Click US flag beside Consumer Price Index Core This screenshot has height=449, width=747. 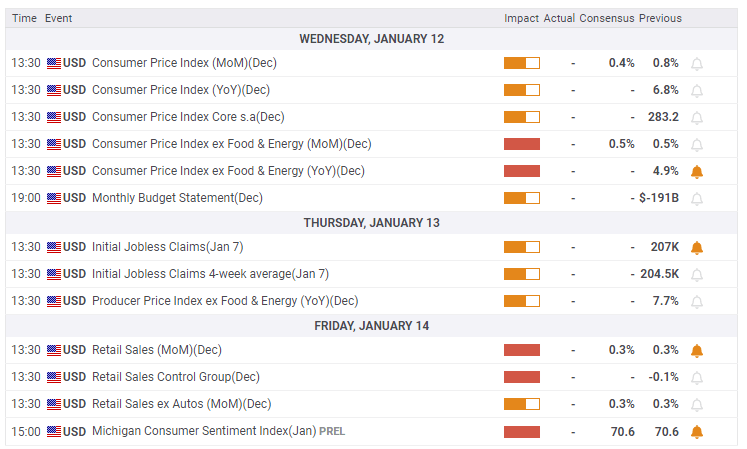coord(54,117)
